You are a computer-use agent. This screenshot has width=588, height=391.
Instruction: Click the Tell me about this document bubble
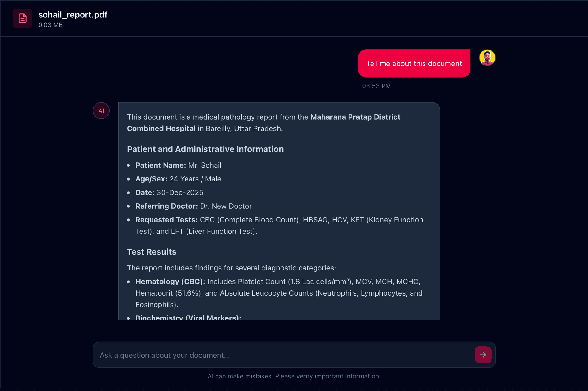coord(414,63)
